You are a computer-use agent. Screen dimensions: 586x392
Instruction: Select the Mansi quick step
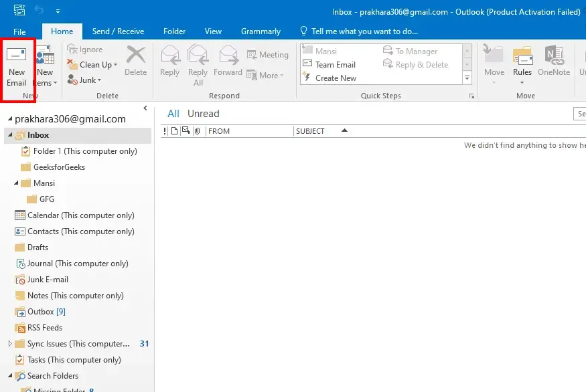[319, 51]
